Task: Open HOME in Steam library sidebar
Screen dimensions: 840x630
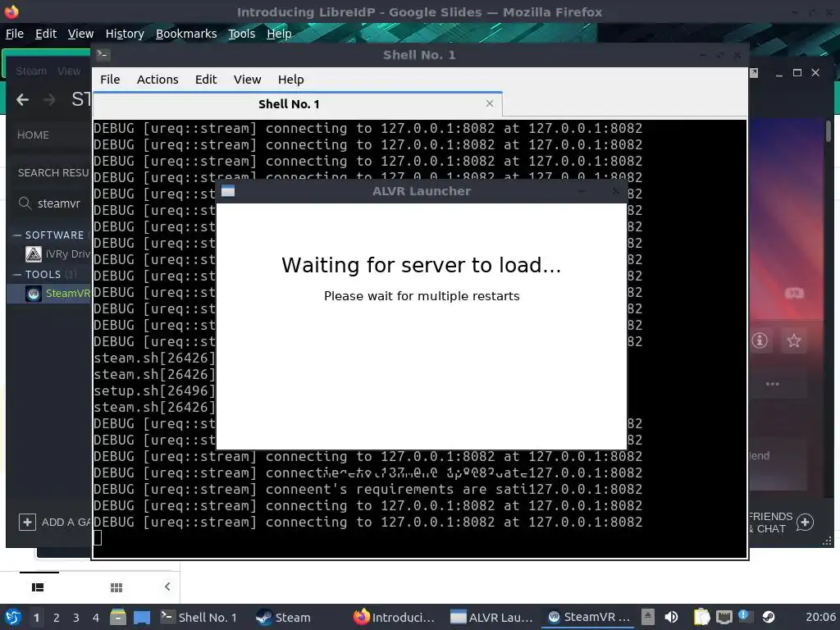Action: 33,135
